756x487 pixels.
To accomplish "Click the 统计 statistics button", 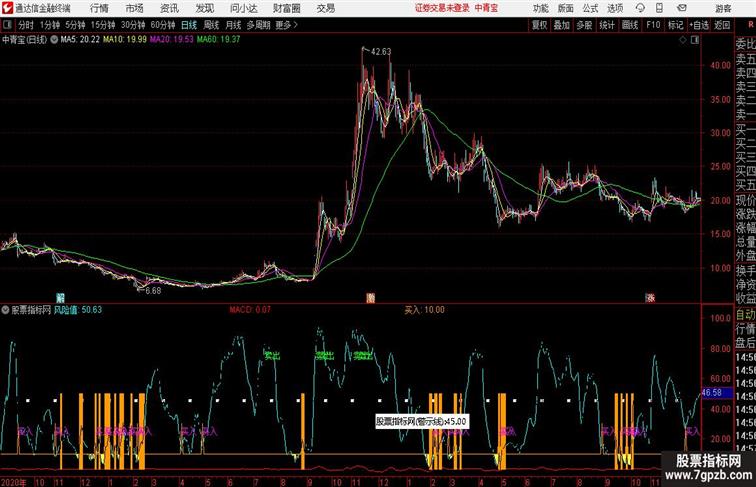I will pyautogui.click(x=607, y=25).
